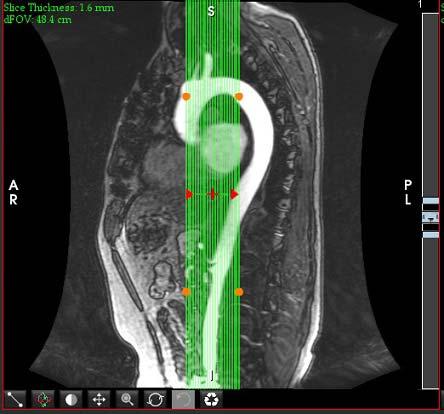This screenshot has width=444, height=414.
Task: Click the 'A R' orientation label
Action: click(13, 192)
